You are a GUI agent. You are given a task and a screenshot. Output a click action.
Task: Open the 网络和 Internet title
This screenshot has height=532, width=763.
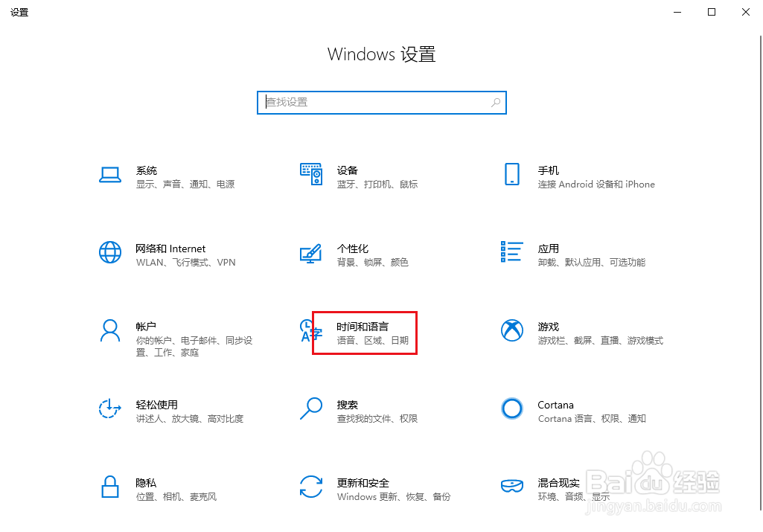coord(170,249)
